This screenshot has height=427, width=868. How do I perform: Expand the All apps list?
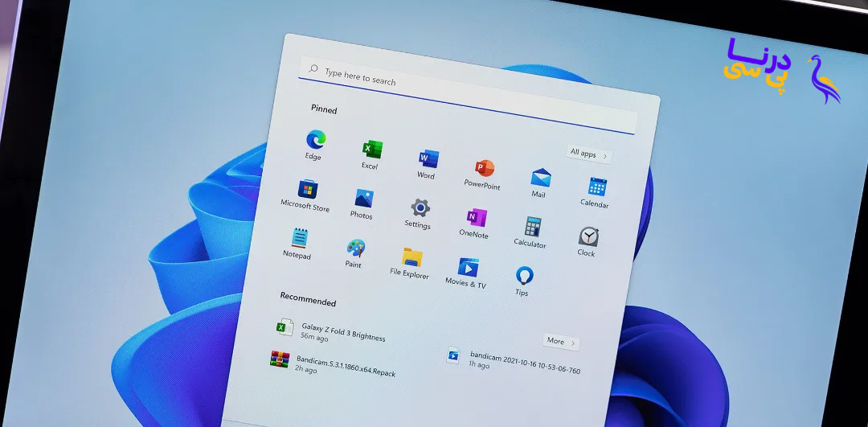tap(588, 154)
